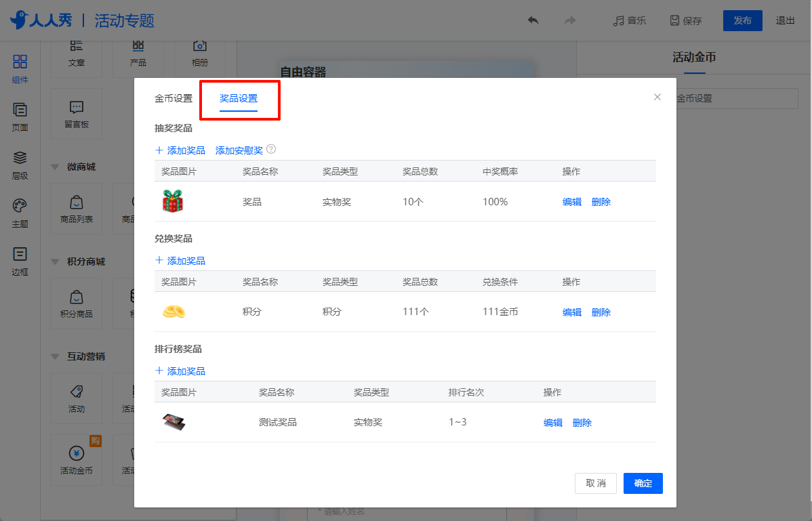This screenshot has height=521, width=812.
Task: Collapse the 积分商城 section
Action: (55, 262)
